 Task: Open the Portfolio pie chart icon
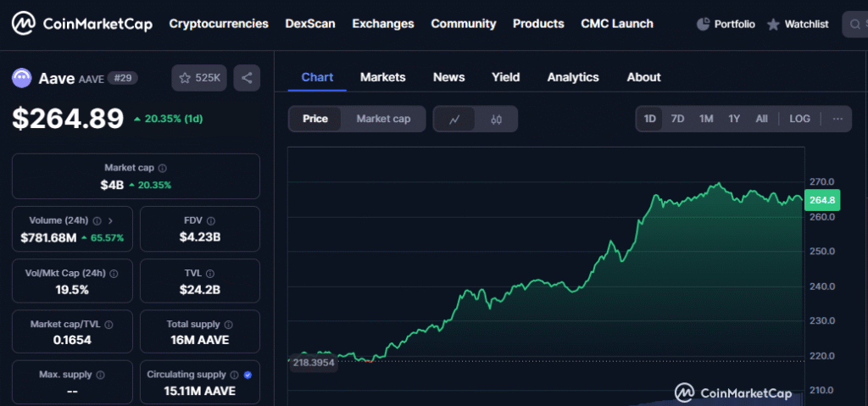click(703, 24)
